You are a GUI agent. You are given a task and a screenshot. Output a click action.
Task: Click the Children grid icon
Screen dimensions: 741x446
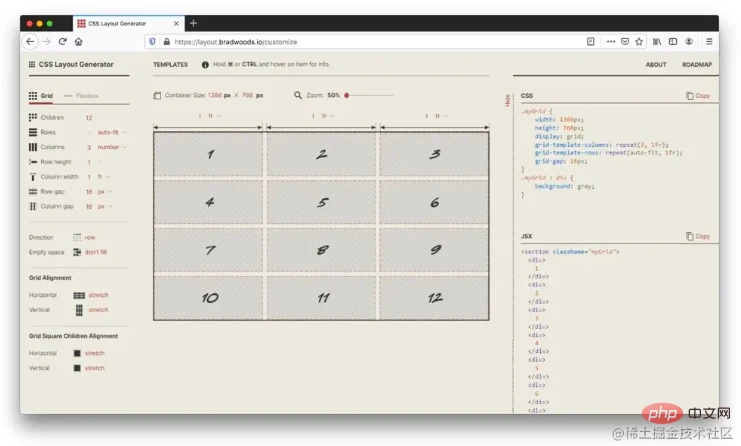(33, 117)
